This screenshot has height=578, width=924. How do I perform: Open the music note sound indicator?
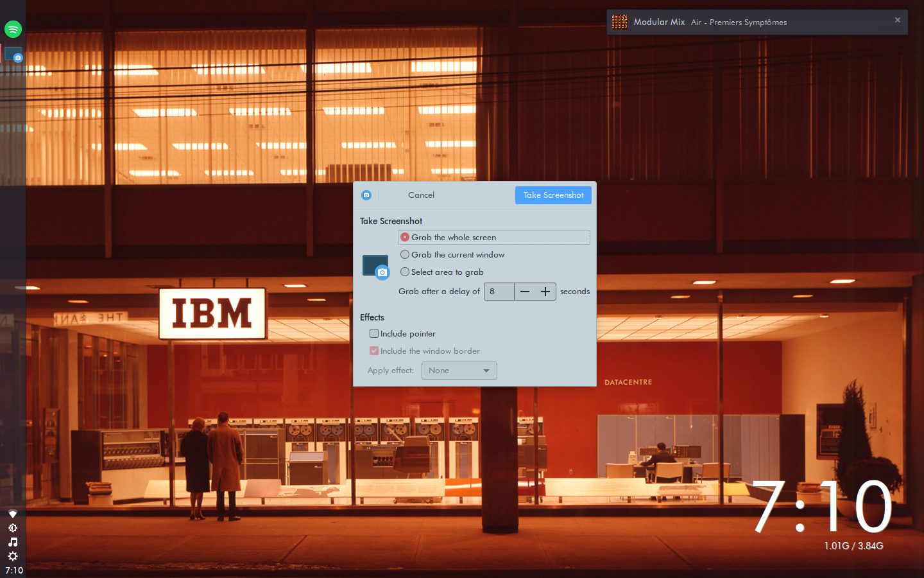coord(13,542)
